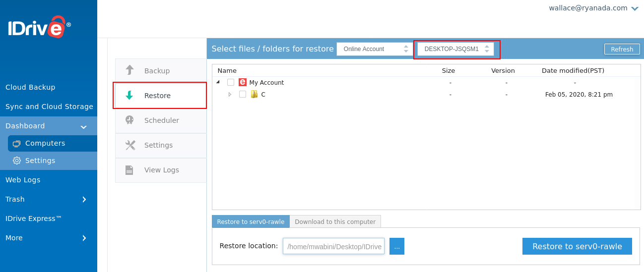Click the View Logs document icon
Screen dimensions: 644x272
tap(129, 170)
